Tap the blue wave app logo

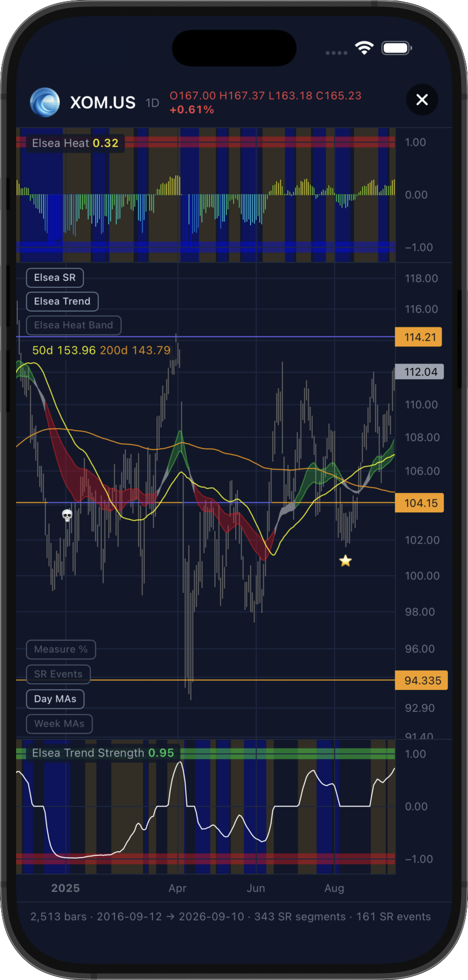coord(45,102)
